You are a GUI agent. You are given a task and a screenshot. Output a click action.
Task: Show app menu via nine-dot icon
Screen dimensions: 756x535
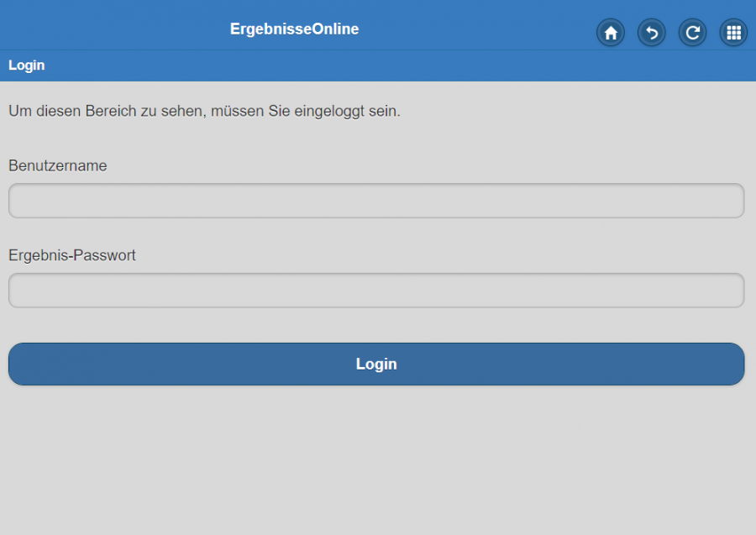click(x=733, y=33)
